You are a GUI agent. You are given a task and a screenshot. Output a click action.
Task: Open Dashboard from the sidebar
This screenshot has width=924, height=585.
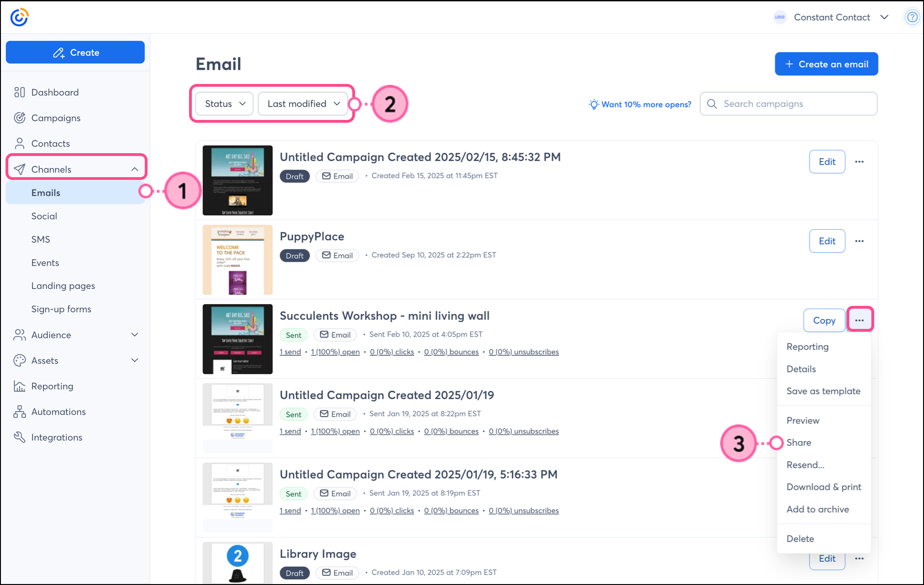[x=55, y=92]
